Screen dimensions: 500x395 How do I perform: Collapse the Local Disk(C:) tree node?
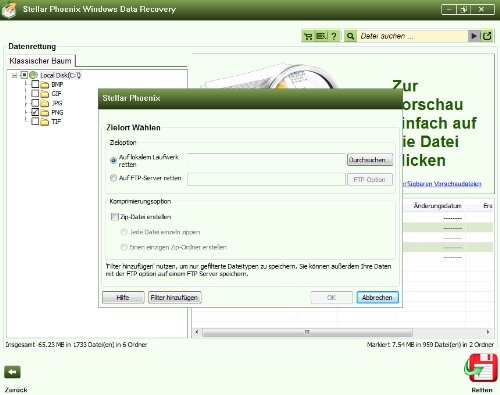[14, 75]
